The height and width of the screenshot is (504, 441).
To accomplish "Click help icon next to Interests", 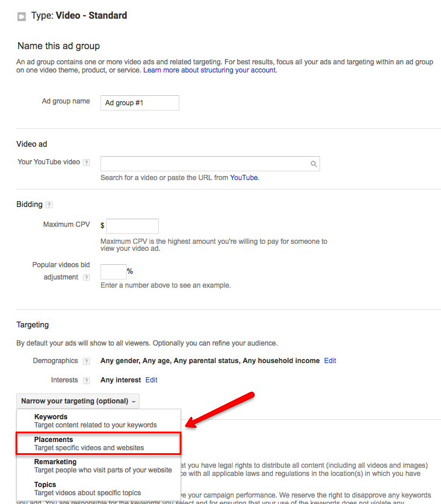I will (86, 381).
